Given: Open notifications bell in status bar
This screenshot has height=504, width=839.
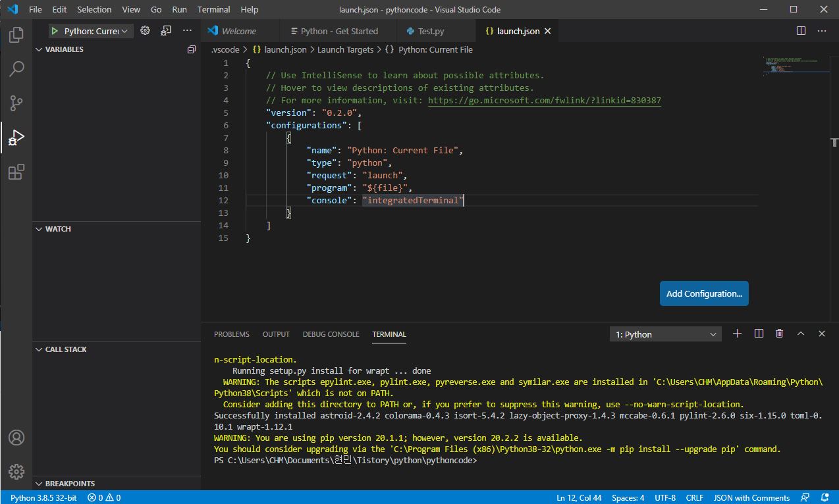Looking at the screenshot, I should (x=826, y=497).
